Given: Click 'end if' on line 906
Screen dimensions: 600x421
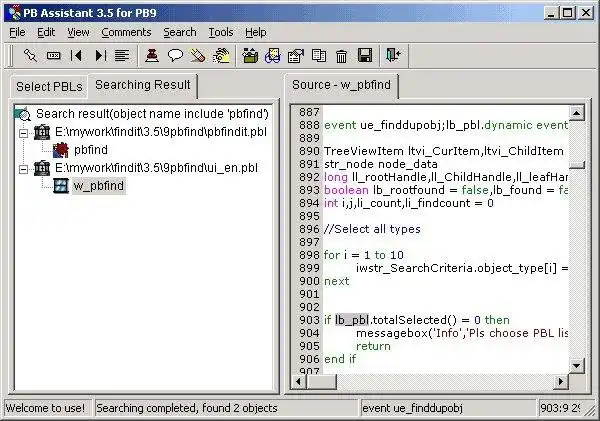Looking at the screenshot, I should tap(340, 359).
